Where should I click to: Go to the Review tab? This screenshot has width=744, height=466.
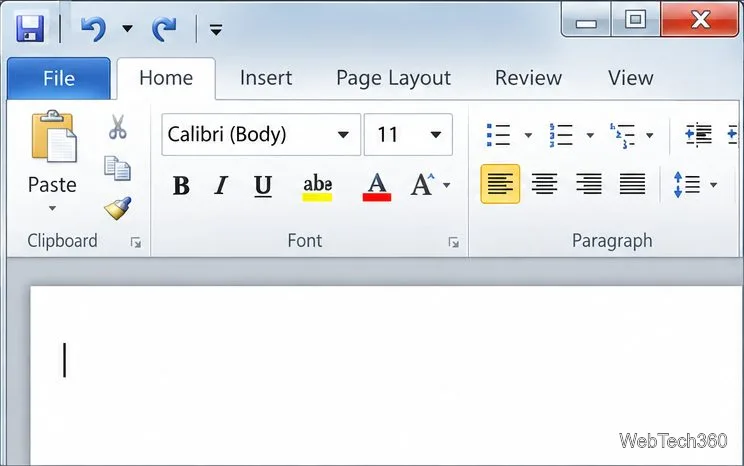click(x=528, y=78)
